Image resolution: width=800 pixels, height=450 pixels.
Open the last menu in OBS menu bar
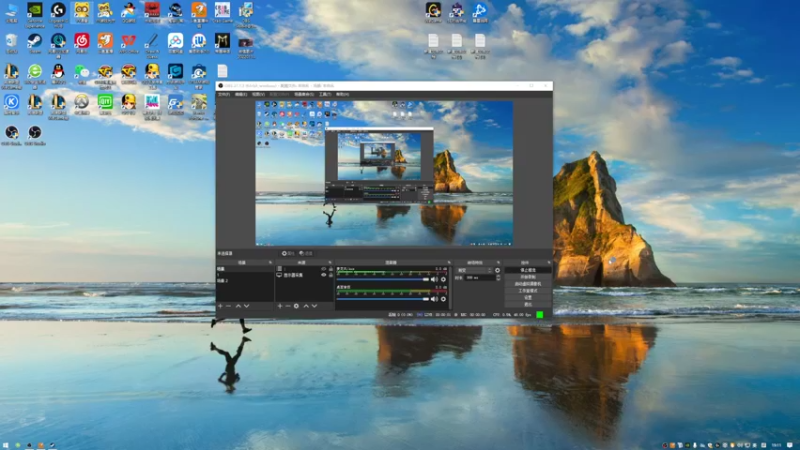(342, 94)
